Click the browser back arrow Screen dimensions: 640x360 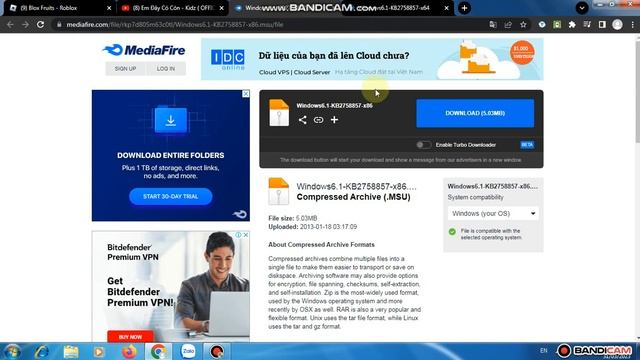coord(10,24)
